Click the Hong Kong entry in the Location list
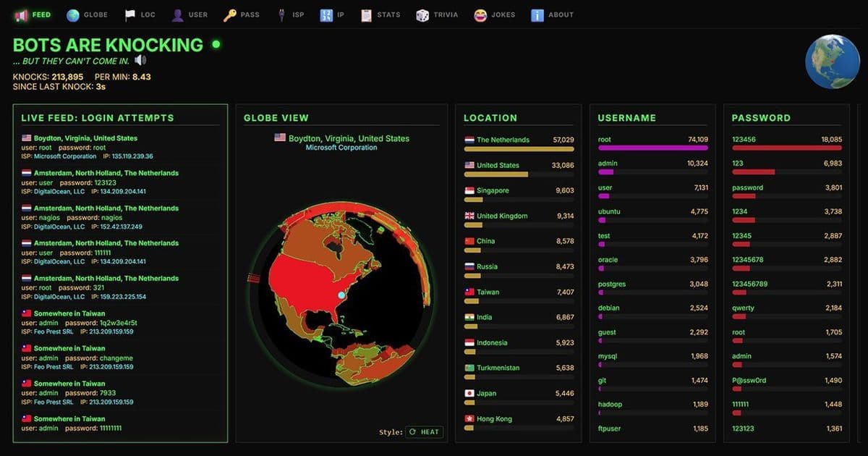The image size is (868, 456). tap(496, 418)
